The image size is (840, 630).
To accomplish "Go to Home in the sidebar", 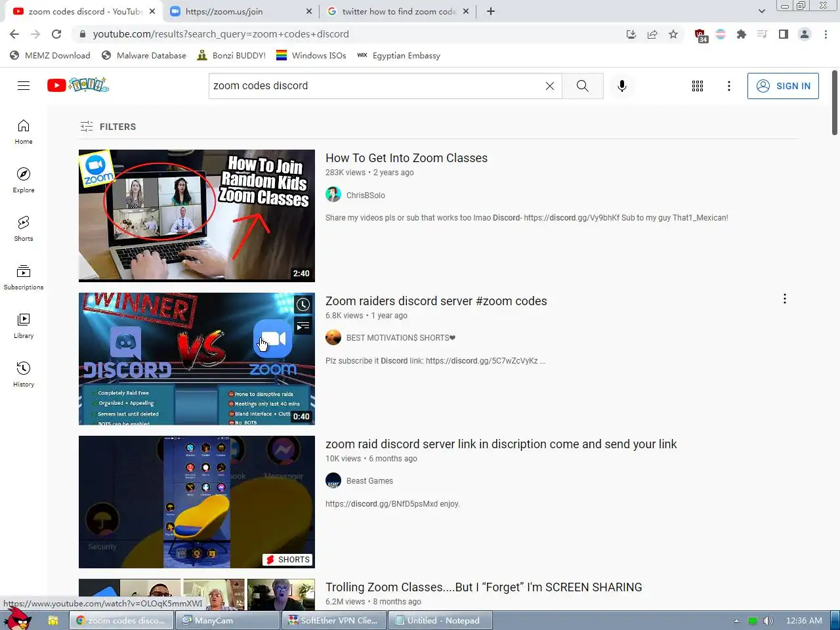I will [x=24, y=132].
